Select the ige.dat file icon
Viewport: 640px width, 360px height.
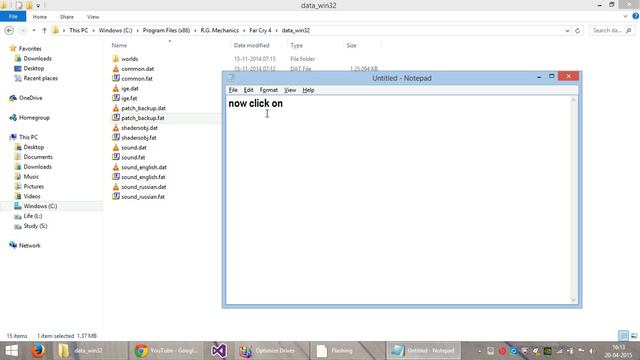click(116, 88)
